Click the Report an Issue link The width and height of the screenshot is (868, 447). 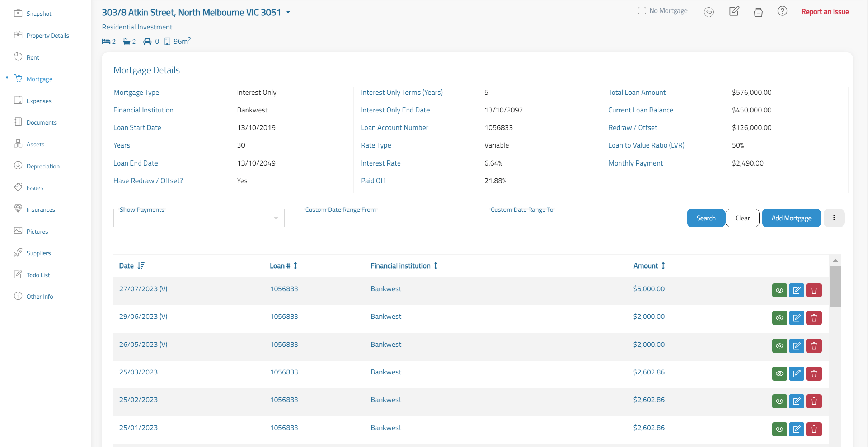825,11
